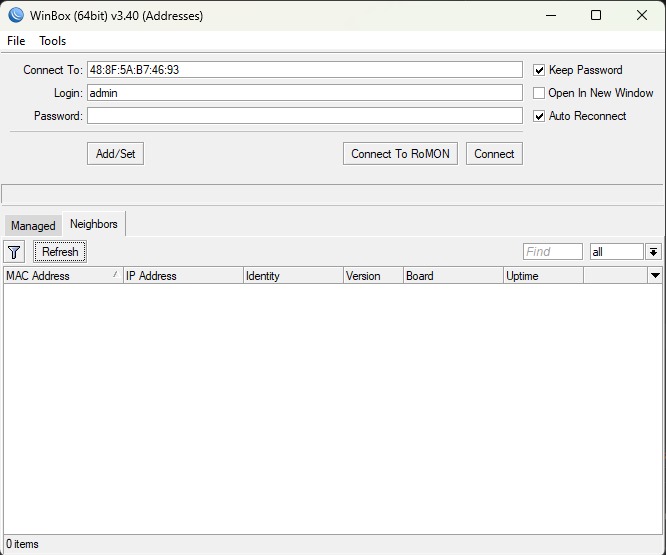The width and height of the screenshot is (666, 555).
Task: Open the File menu
Action: point(16,41)
